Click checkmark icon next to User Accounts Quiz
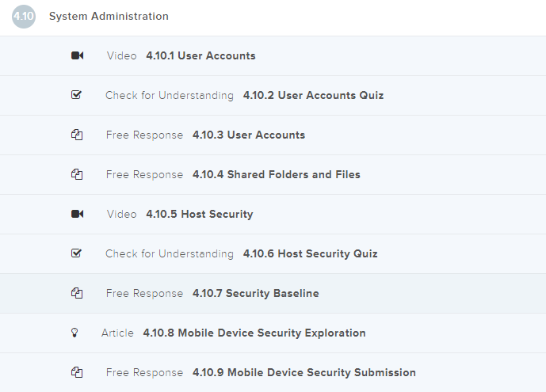This screenshot has height=392, width=546. 77,96
